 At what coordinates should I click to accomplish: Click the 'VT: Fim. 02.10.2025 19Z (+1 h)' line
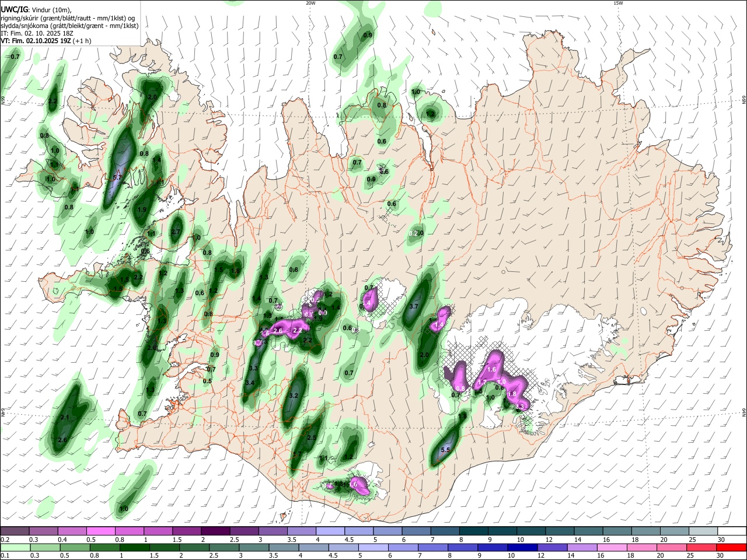[46, 41]
